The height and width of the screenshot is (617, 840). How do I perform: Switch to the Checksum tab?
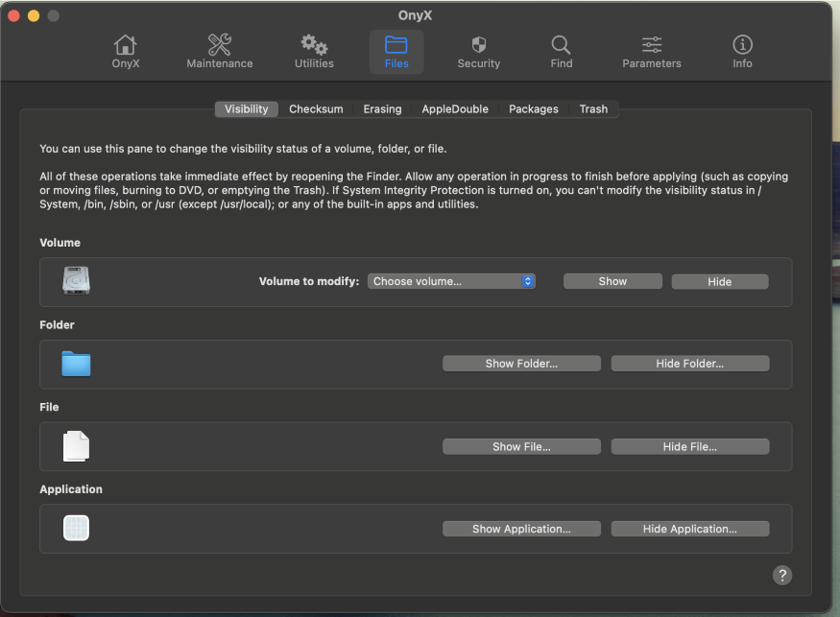[316, 108]
